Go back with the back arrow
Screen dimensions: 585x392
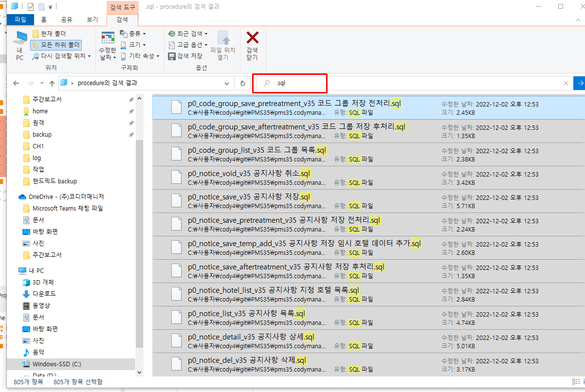(16, 83)
